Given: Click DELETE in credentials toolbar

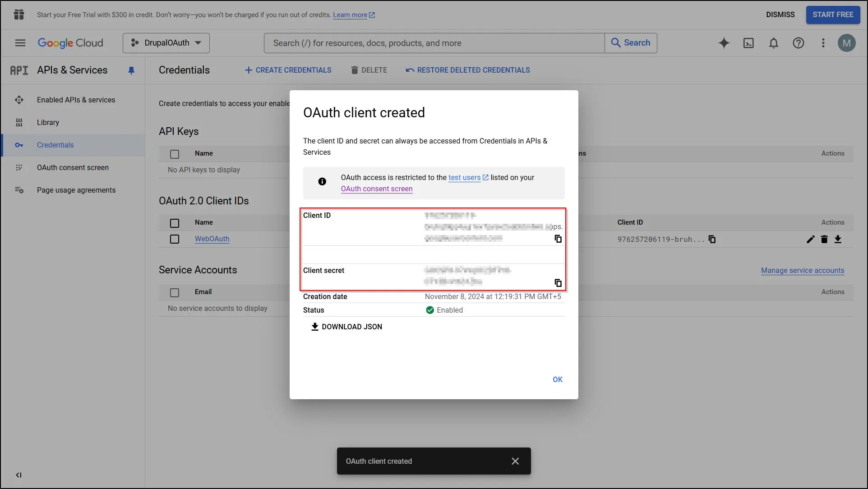Looking at the screenshot, I should tap(369, 70).
